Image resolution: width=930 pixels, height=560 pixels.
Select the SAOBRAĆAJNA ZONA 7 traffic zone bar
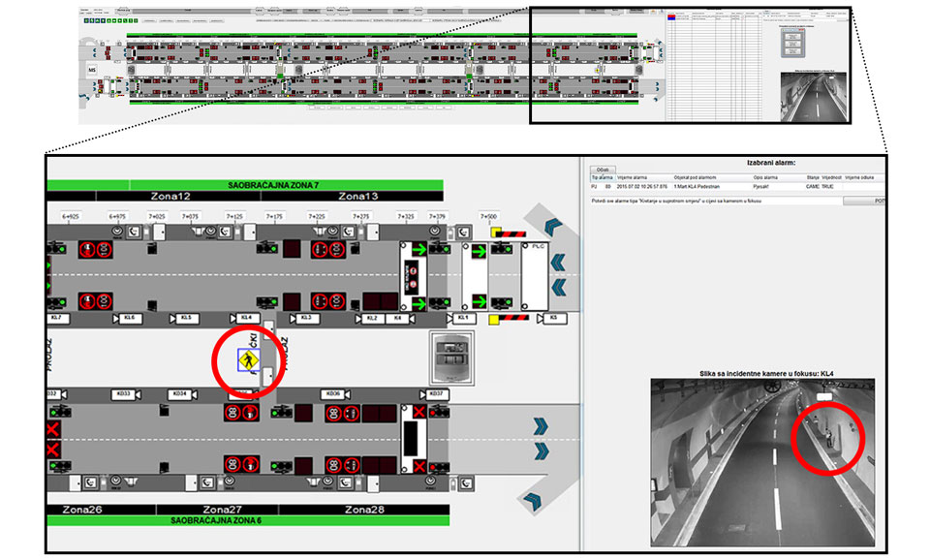[x=287, y=186]
